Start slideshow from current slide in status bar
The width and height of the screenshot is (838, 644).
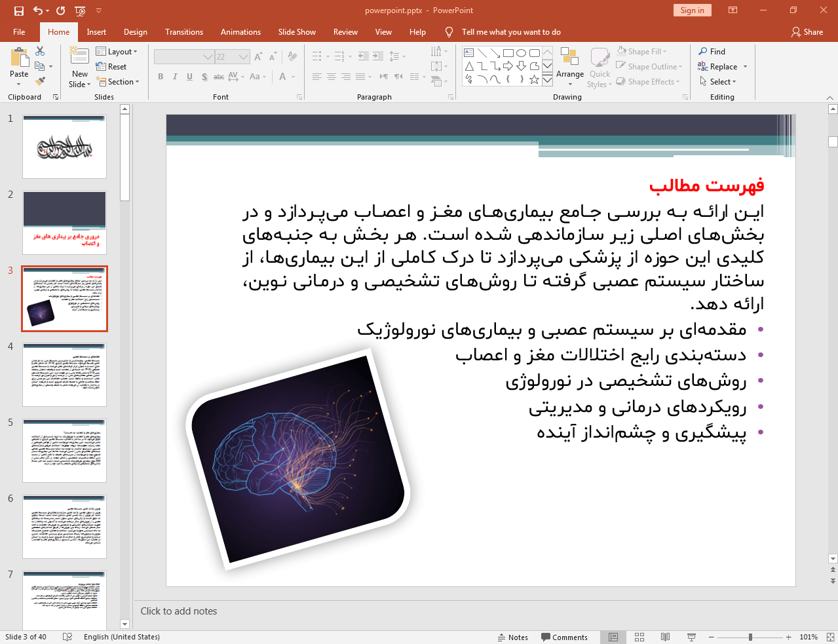[691, 637]
